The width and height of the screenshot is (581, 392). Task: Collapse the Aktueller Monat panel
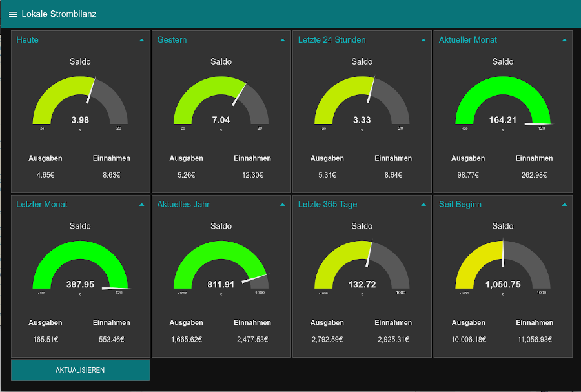point(564,40)
